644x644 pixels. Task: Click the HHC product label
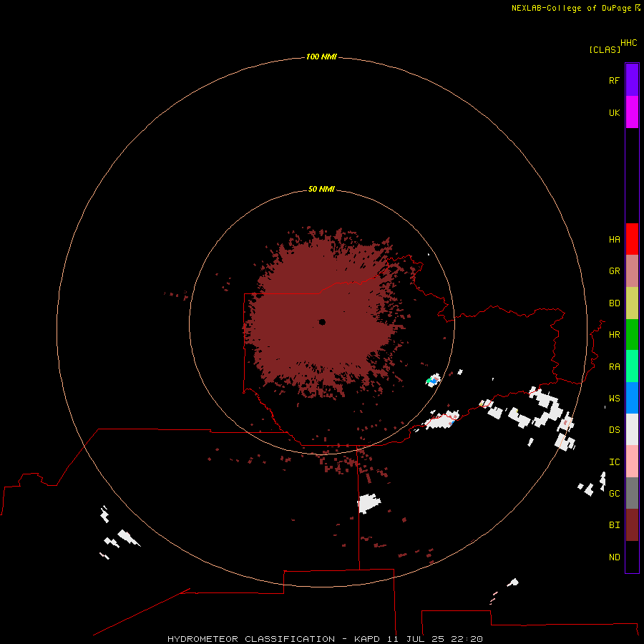pos(629,43)
